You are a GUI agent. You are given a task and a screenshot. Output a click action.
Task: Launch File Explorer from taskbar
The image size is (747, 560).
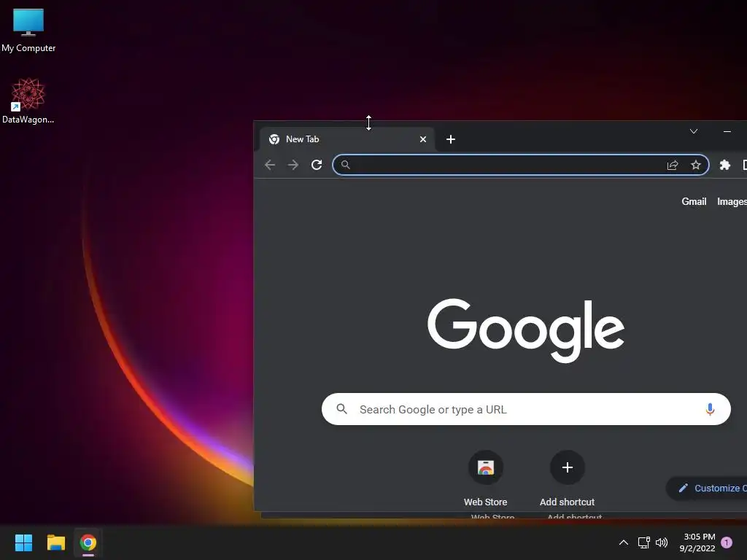[55, 542]
